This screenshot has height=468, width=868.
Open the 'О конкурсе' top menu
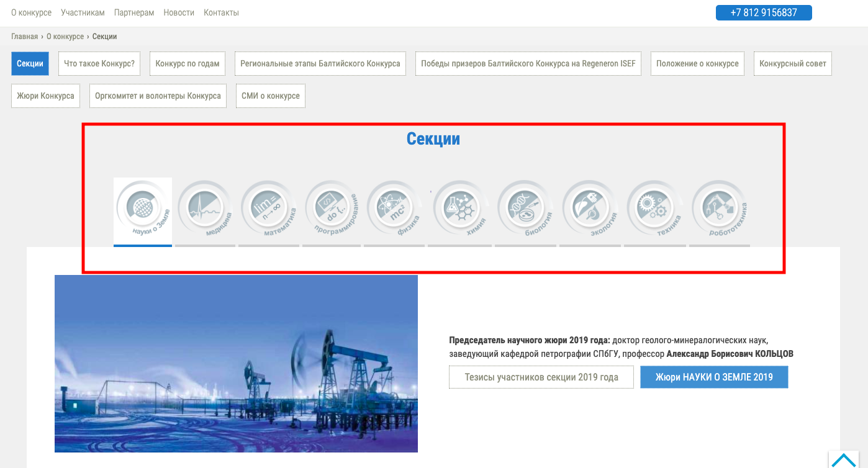(x=31, y=12)
